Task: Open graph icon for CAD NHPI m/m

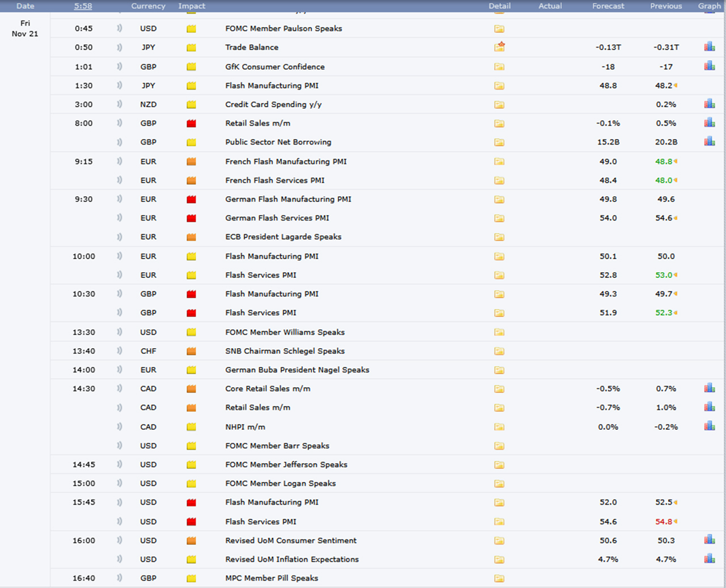Action: [709, 426]
